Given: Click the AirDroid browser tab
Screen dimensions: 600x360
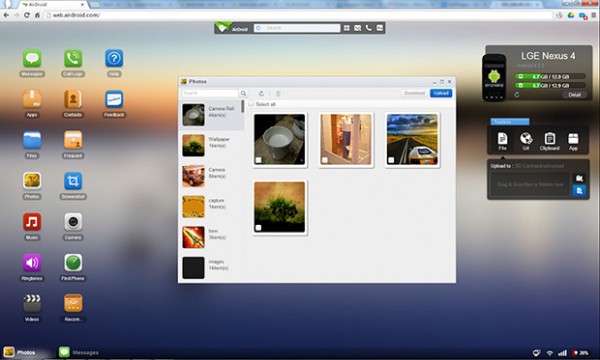Looking at the screenshot, I should (x=52, y=5).
